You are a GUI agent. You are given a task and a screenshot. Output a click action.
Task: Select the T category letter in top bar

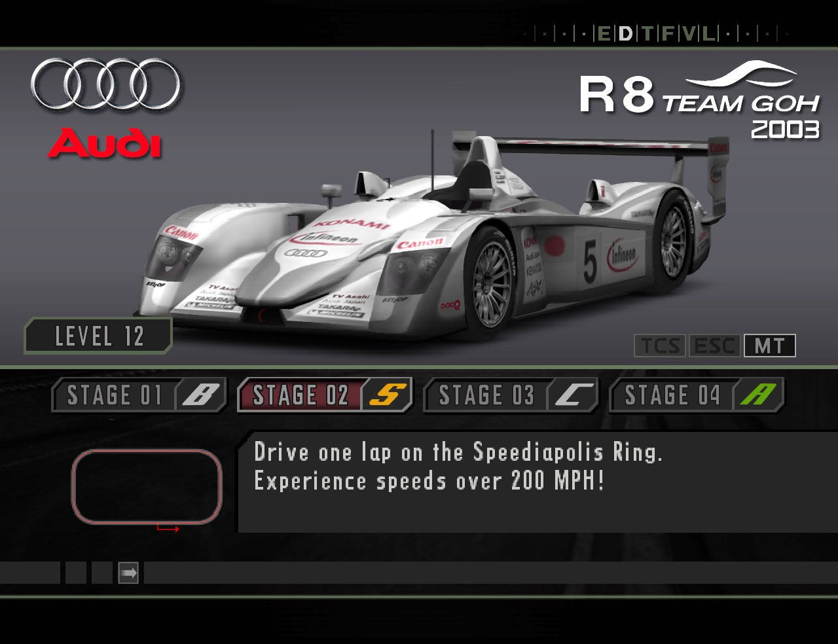tap(647, 33)
